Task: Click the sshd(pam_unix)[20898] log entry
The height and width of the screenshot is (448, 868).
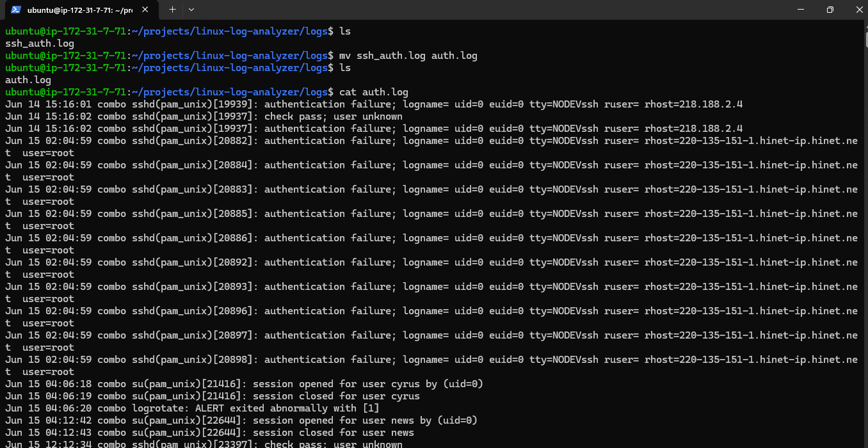Action: pyautogui.click(x=431, y=365)
